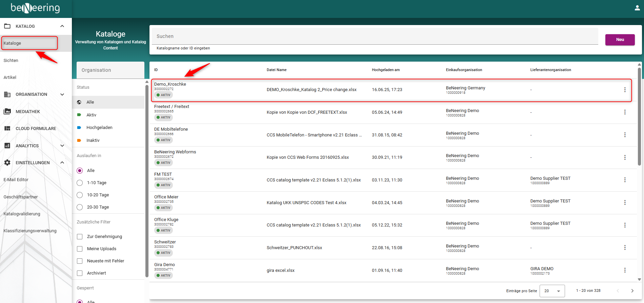Open the Katalogvalidierung settings link
The height and width of the screenshot is (303, 644).
click(x=22, y=214)
